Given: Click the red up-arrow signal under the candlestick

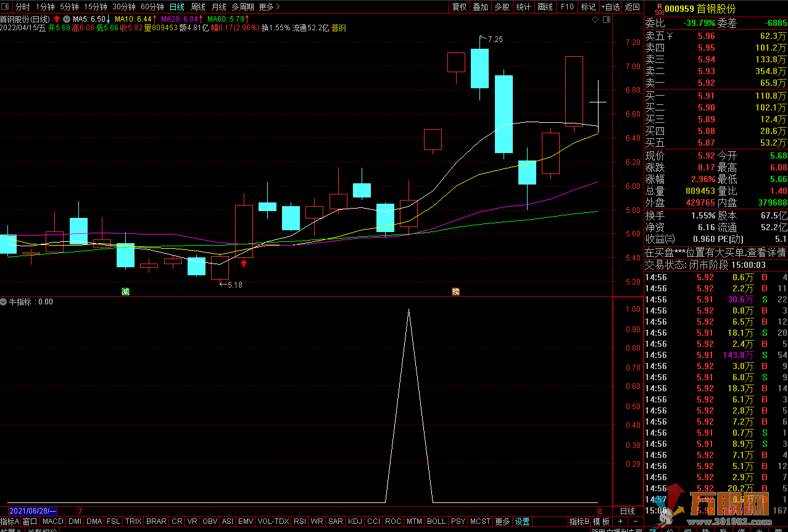Looking at the screenshot, I should point(244,264).
